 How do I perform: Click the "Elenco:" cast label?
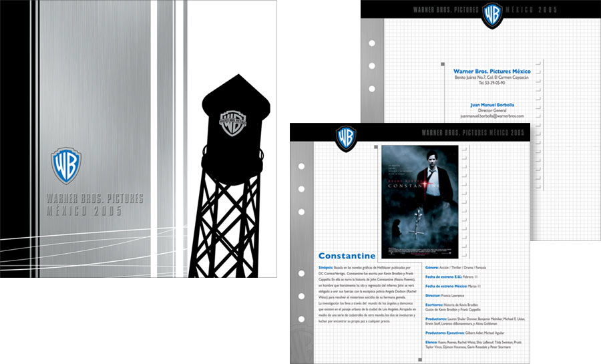(x=431, y=342)
